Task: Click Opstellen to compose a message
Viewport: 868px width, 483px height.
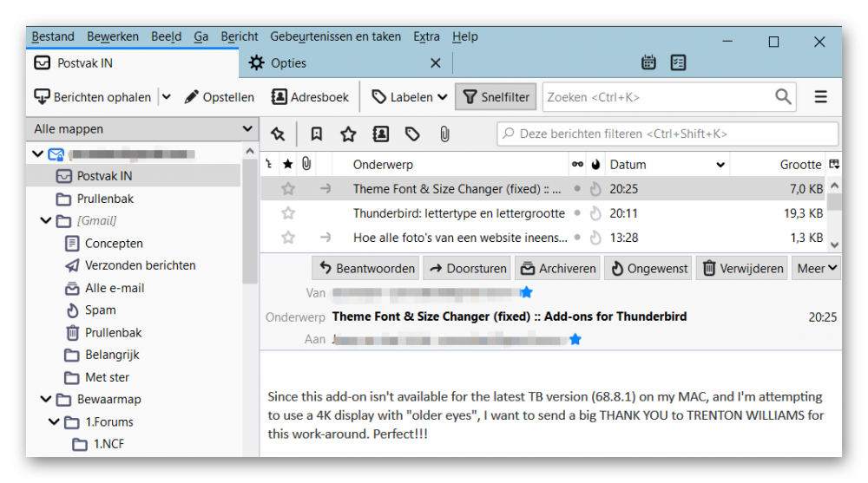Action: click(220, 97)
